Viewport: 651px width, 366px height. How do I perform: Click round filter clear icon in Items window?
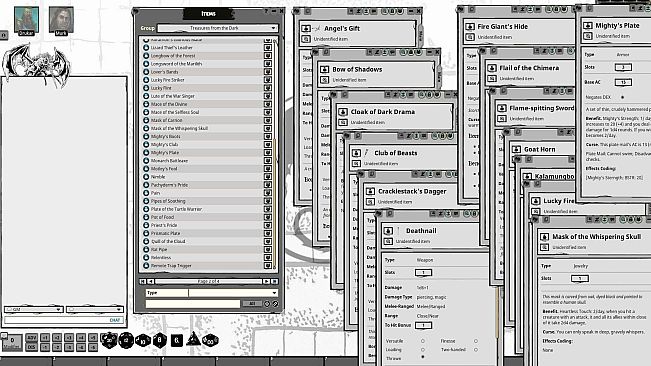267,304
